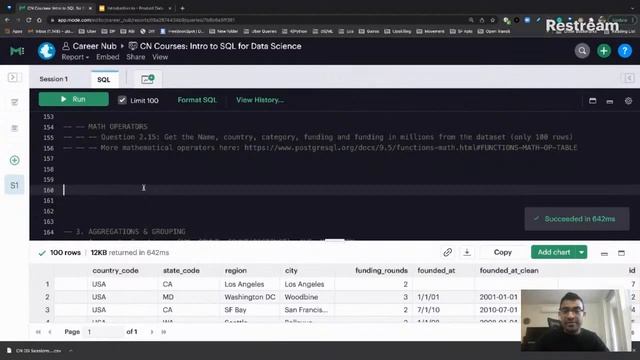Click the sidebar add query plus icon
Screen dimensions: 640x360
[15, 160]
